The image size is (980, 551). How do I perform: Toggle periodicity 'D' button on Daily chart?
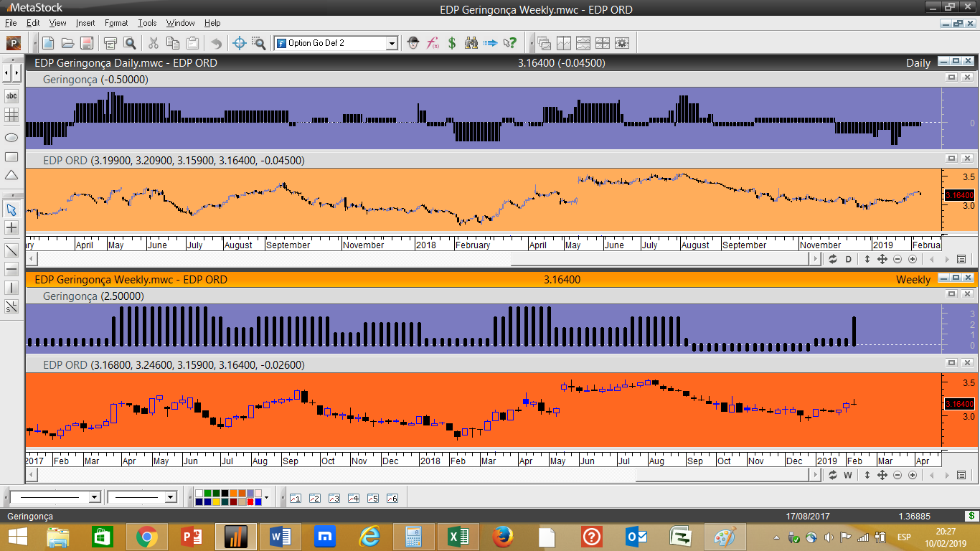(x=848, y=259)
